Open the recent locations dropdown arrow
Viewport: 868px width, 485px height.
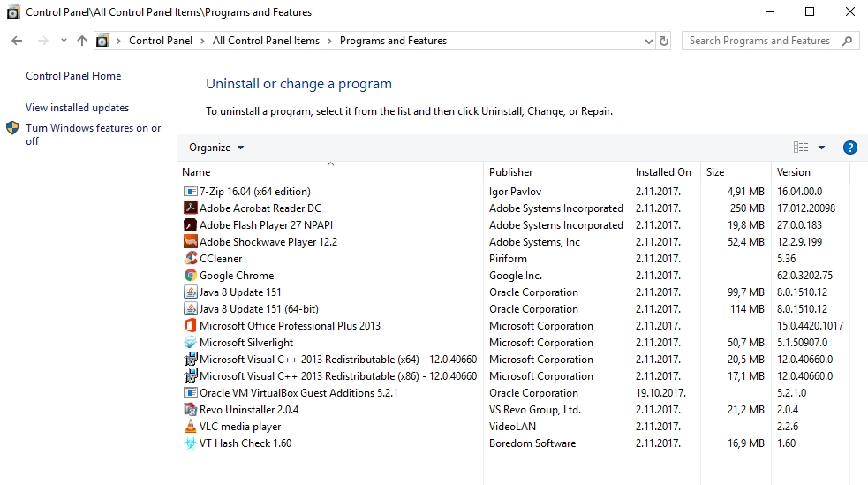64,41
